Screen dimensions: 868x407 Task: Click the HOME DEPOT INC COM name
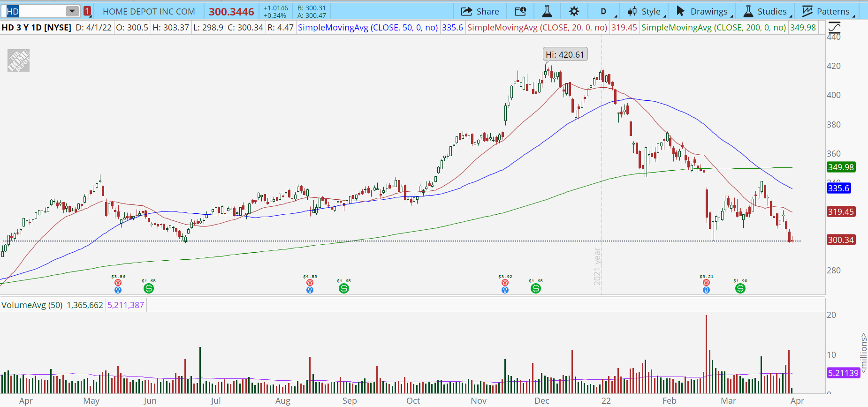[x=149, y=12]
